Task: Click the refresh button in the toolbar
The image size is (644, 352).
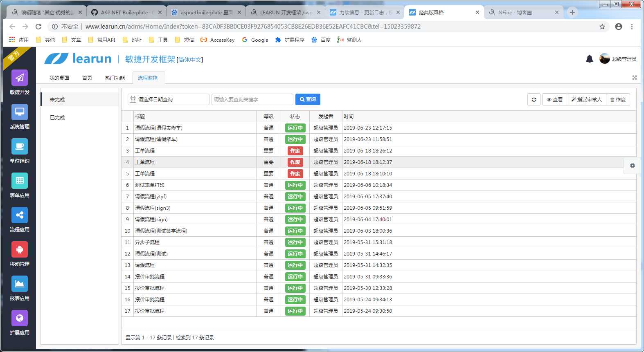Action: click(x=534, y=99)
